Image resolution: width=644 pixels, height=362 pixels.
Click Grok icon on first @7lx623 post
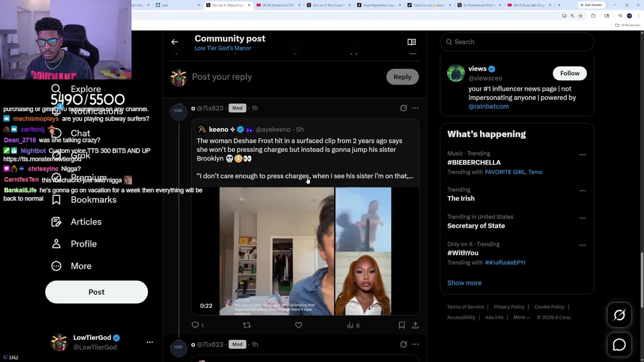pyautogui.click(x=404, y=108)
